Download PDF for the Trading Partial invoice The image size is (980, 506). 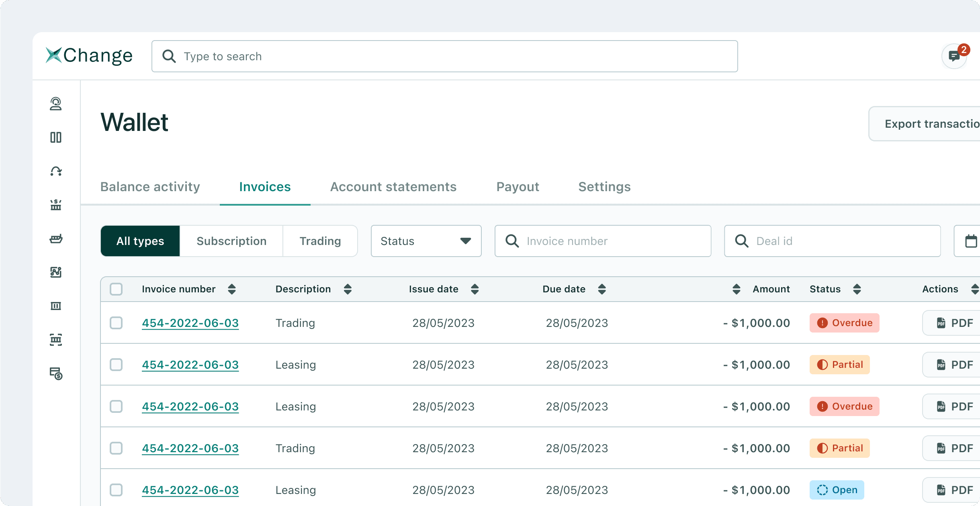click(951, 448)
